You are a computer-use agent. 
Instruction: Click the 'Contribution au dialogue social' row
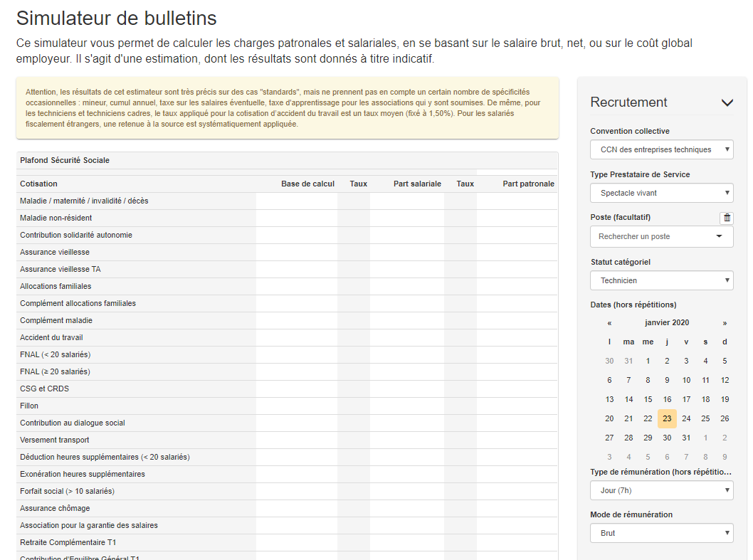click(x=287, y=423)
